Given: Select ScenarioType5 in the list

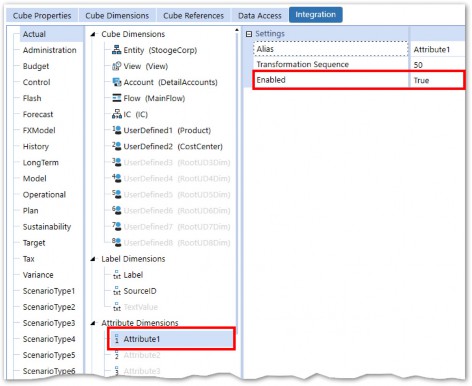Looking at the screenshot, I should coord(49,355).
